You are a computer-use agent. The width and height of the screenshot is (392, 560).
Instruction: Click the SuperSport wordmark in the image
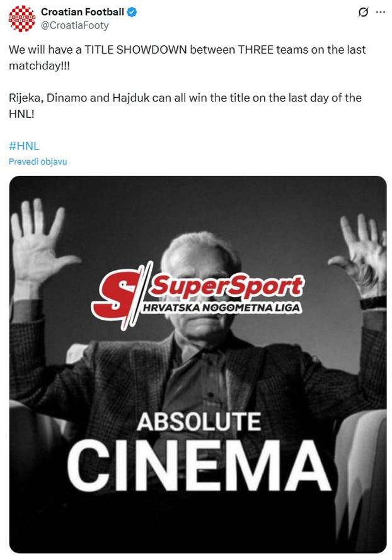click(228, 285)
